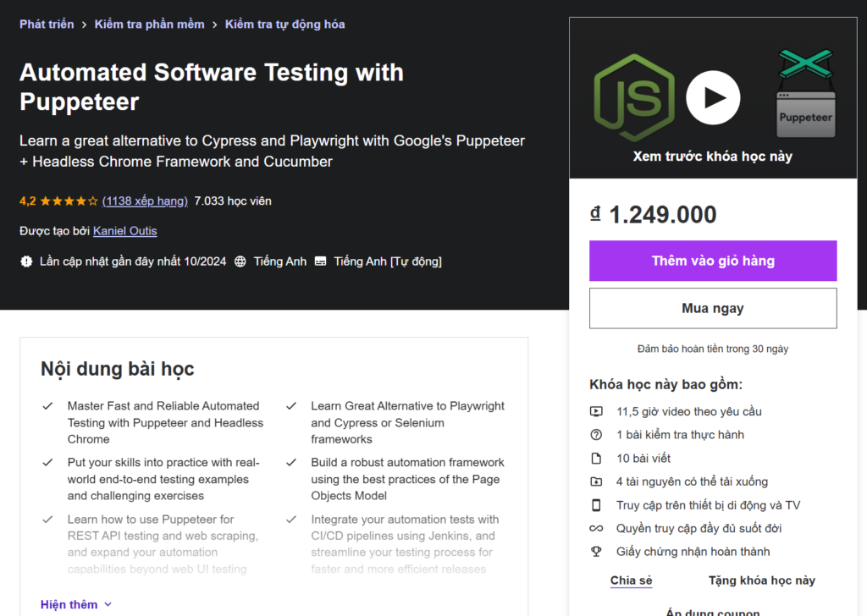
Task: Play the course preview video
Action: click(712, 97)
